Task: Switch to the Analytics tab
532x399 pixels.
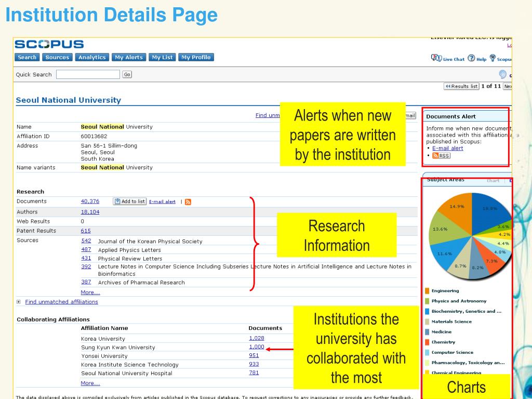Action: (x=92, y=57)
